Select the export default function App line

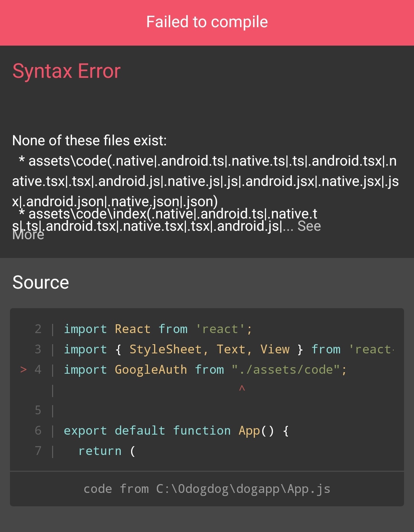click(x=176, y=430)
